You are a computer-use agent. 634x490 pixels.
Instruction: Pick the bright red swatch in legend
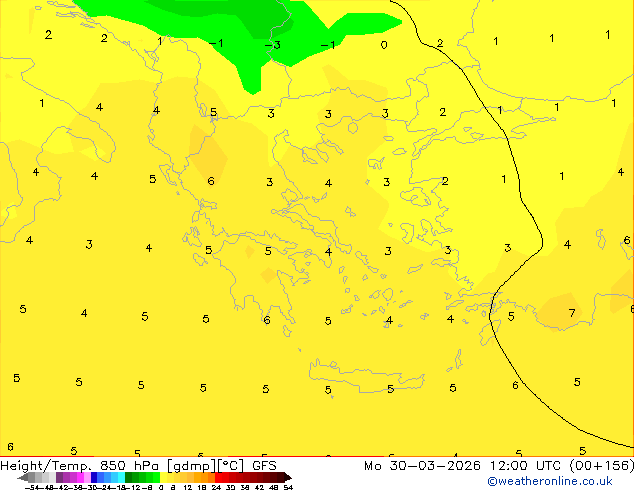click(x=218, y=477)
